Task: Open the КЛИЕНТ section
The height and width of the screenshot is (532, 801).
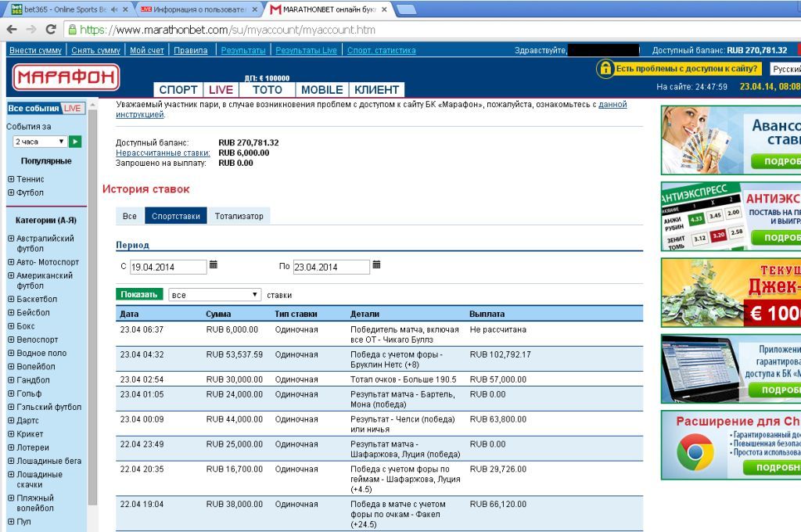Action: 377,89
